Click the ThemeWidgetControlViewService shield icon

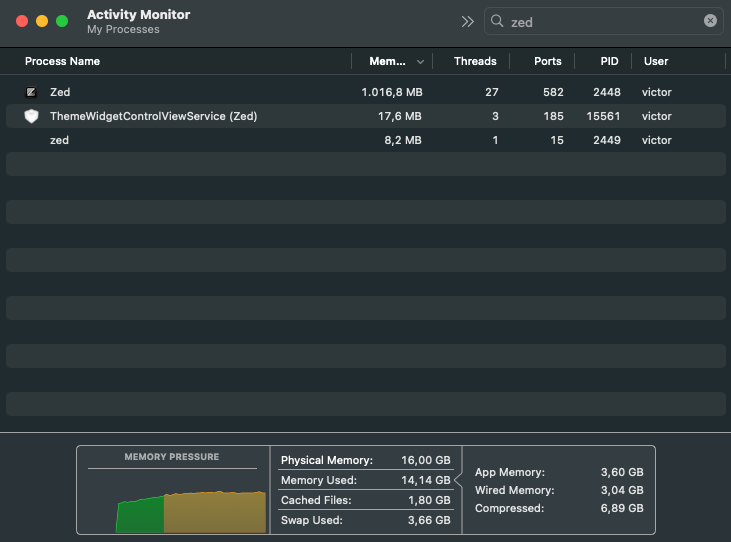(x=31, y=116)
